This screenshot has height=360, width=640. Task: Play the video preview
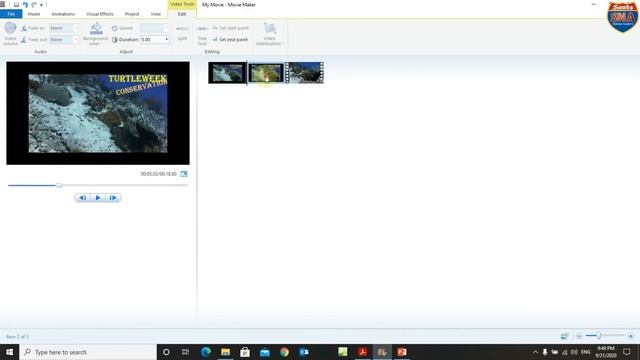pyautogui.click(x=98, y=198)
